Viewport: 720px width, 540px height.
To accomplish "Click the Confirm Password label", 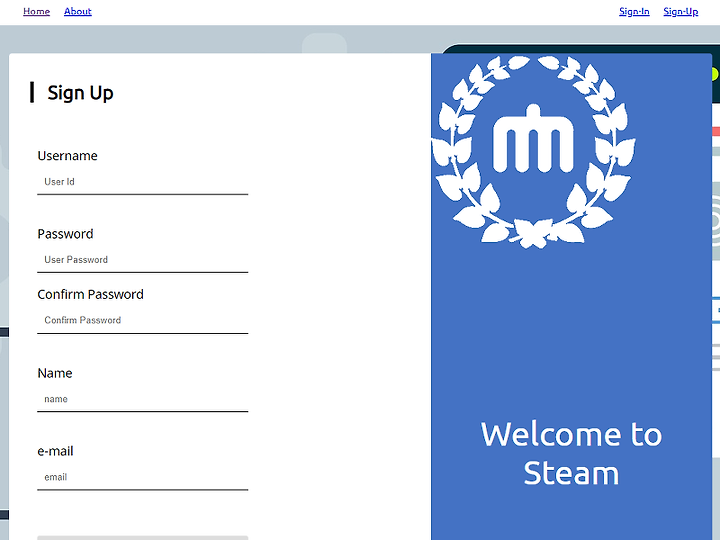I will (x=90, y=294).
